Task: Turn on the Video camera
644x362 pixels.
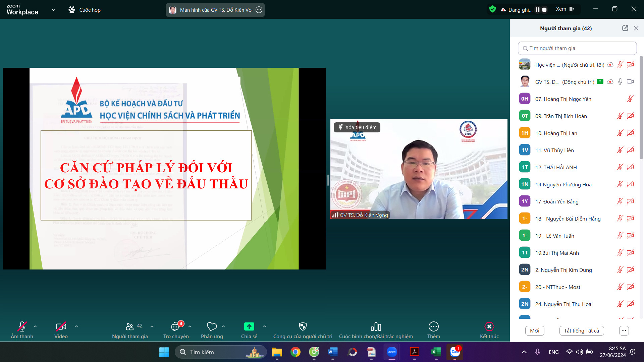Action: point(61,327)
